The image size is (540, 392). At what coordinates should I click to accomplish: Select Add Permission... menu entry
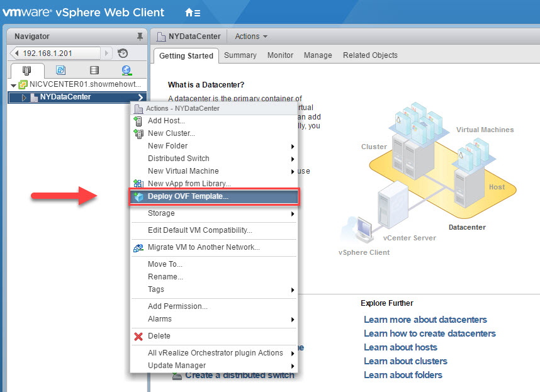pyautogui.click(x=213, y=306)
